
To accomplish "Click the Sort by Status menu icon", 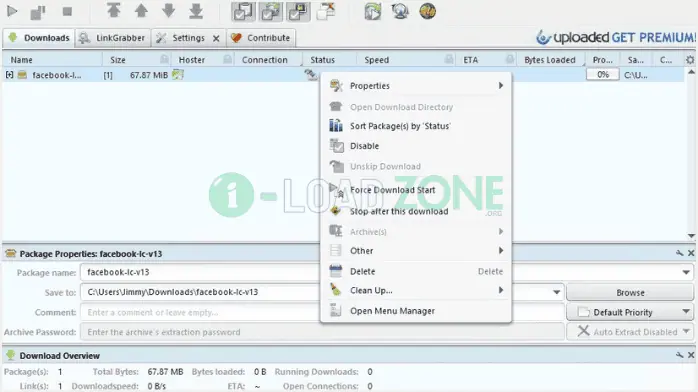I will click(336, 126).
